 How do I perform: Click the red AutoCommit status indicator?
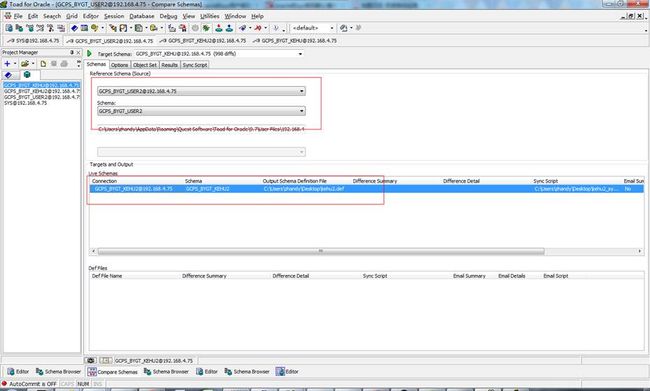[x=4, y=384]
